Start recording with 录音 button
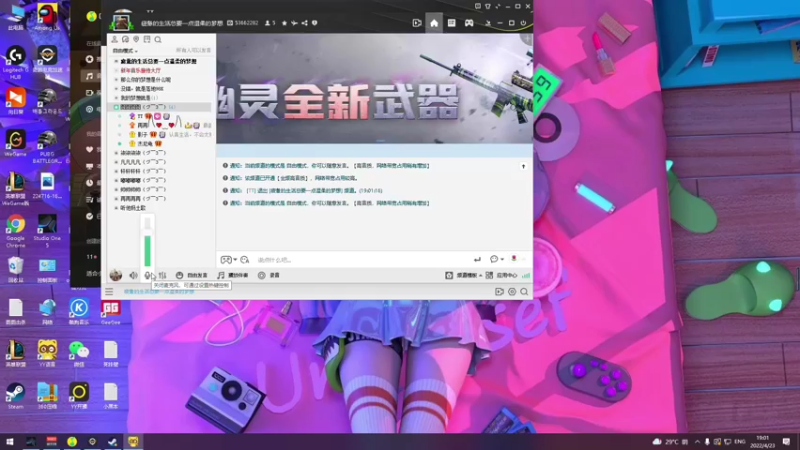The width and height of the screenshot is (800, 450). 269,276
